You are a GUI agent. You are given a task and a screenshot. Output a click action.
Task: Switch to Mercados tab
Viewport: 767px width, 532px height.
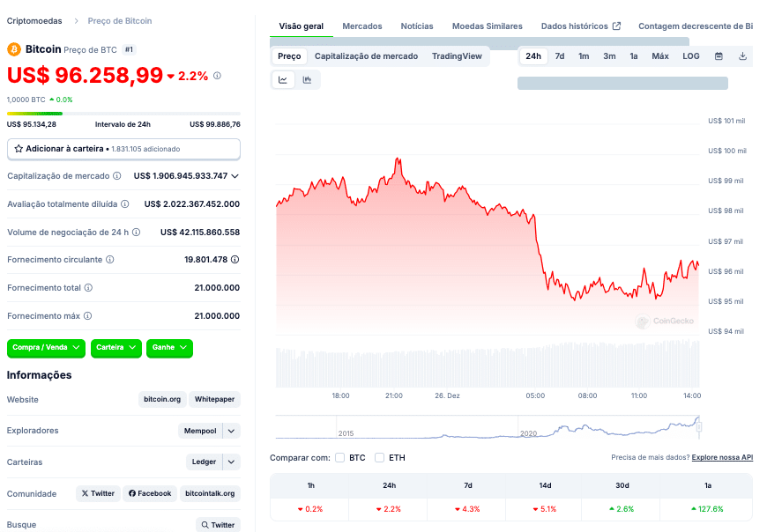(362, 26)
